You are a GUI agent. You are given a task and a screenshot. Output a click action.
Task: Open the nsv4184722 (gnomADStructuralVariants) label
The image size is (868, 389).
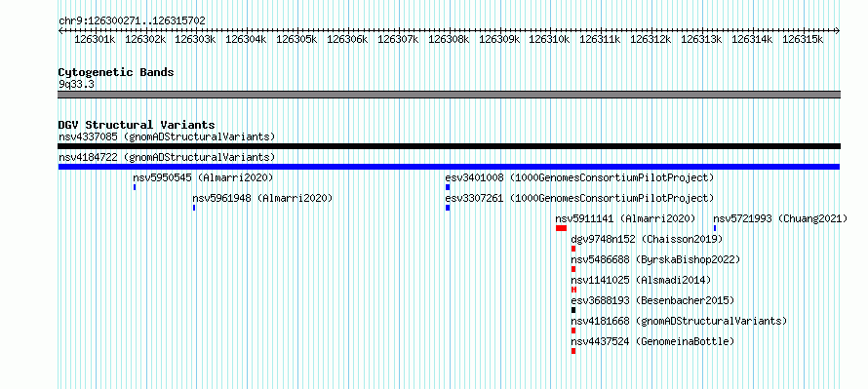click(x=167, y=157)
